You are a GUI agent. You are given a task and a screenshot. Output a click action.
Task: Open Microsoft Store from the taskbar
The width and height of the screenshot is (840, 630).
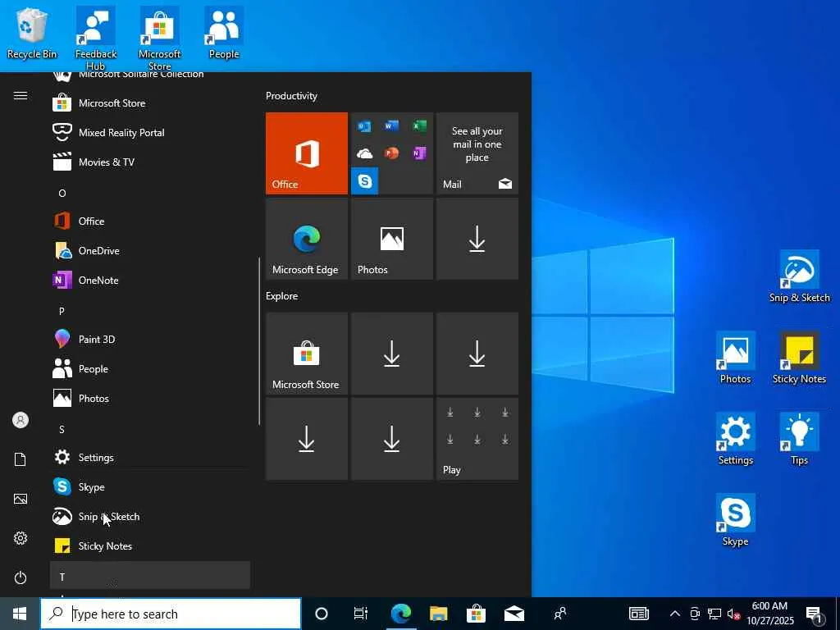(476, 614)
